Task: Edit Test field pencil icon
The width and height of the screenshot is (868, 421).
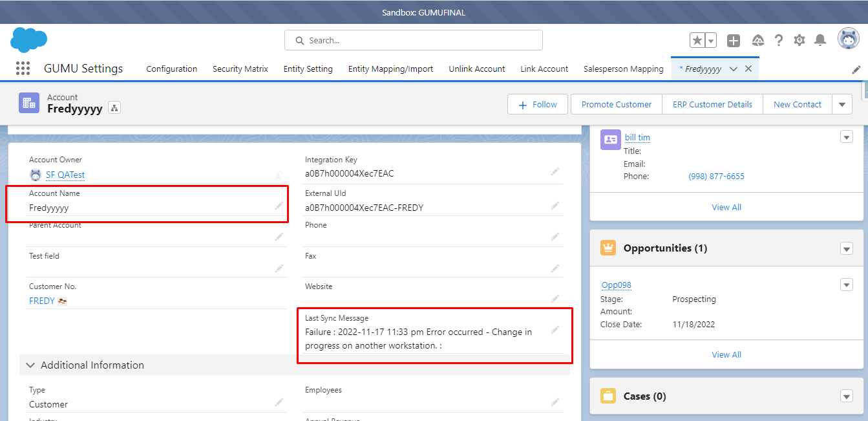Action: tap(279, 268)
